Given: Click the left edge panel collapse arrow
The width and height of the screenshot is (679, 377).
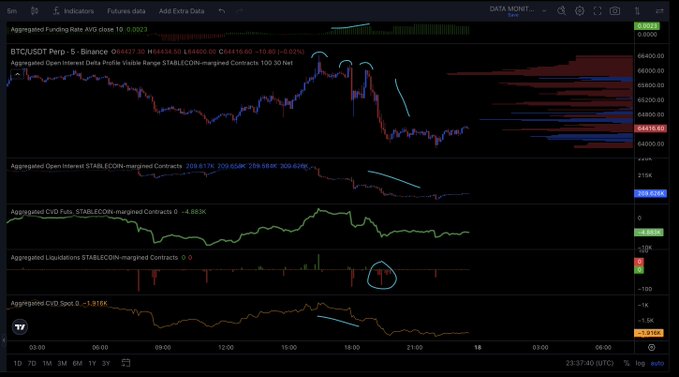Looking at the screenshot, I should [3, 341].
